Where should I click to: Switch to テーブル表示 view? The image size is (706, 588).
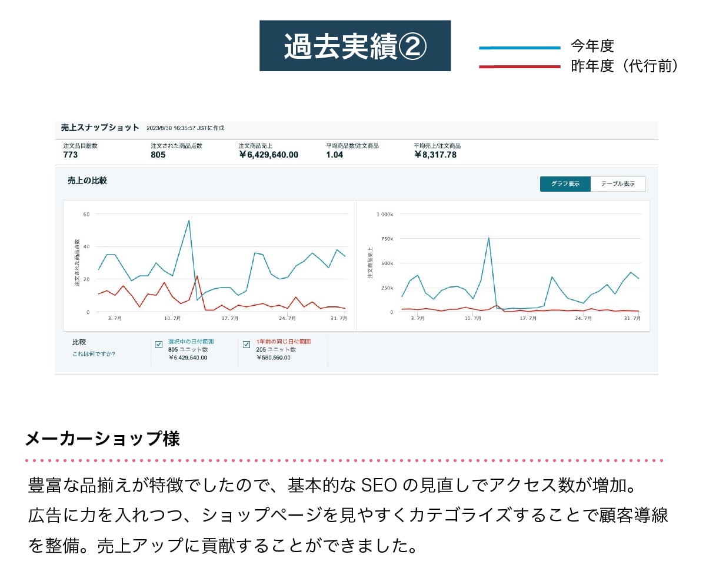tap(618, 184)
